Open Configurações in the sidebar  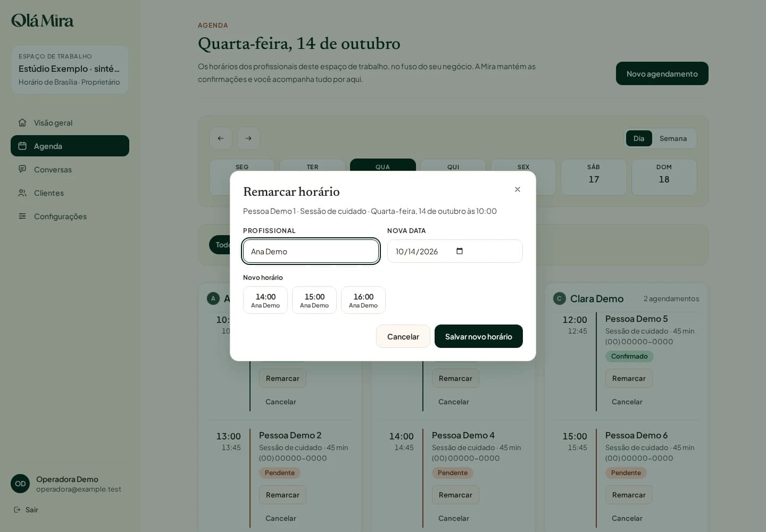70,217
